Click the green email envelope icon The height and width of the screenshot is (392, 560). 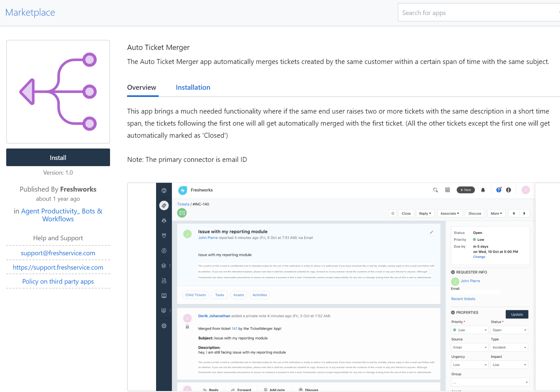click(182, 213)
